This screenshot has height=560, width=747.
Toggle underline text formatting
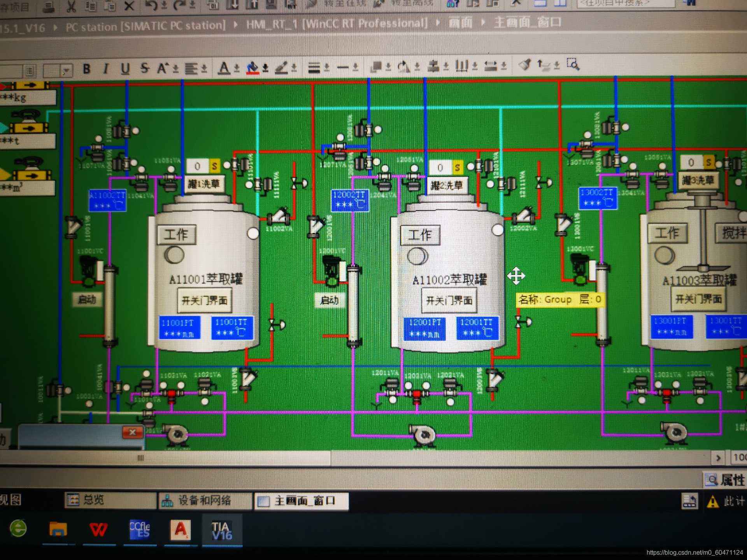click(125, 69)
